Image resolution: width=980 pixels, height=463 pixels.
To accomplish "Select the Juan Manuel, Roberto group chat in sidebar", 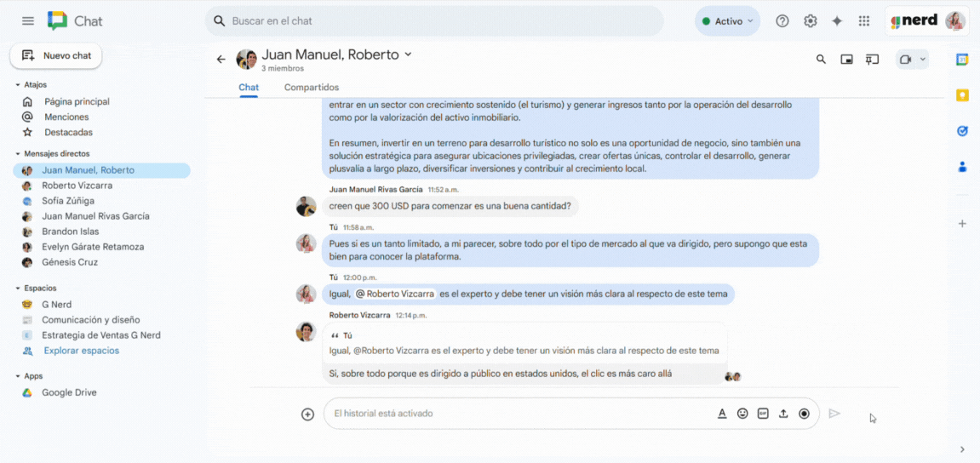I will [x=101, y=170].
